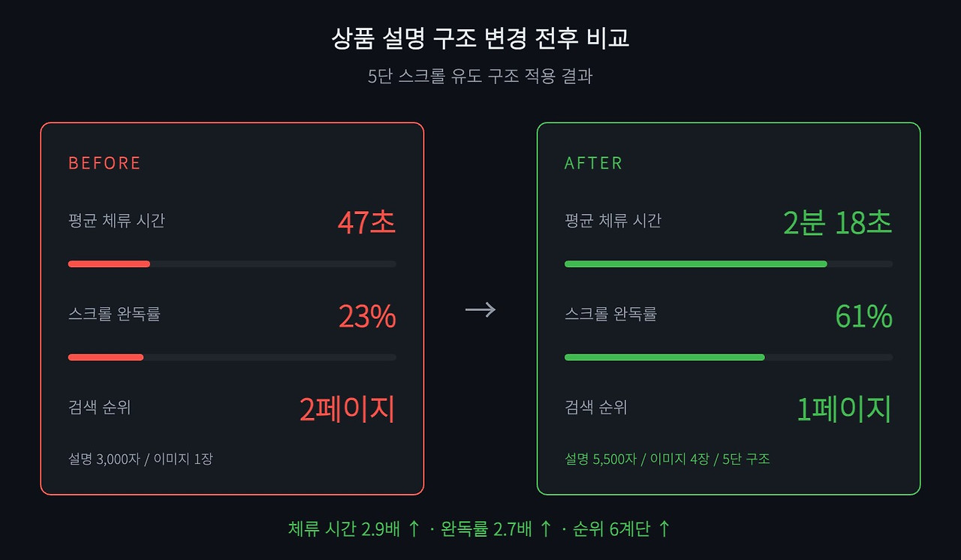Image resolution: width=961 pixels, height=560 pixels.
Task: Click the 검색 순위 label in the Before card
Action: tap(100, 407)
